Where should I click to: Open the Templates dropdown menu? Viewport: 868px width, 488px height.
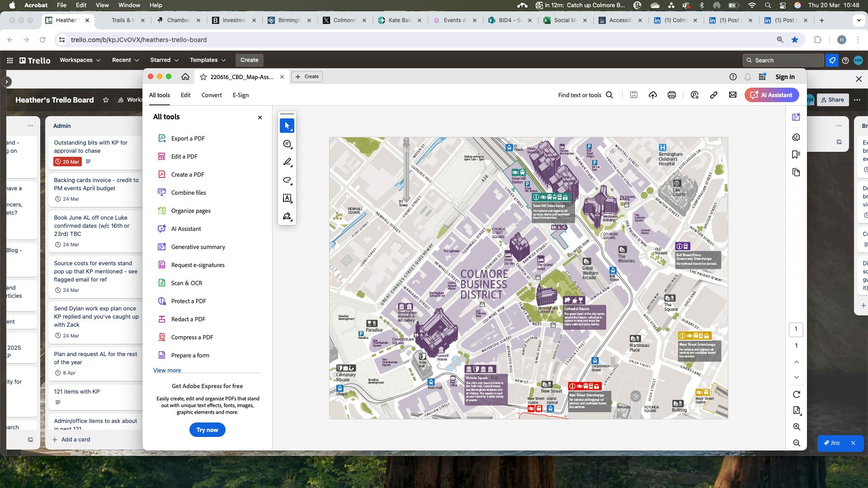[x=208, y=60]
